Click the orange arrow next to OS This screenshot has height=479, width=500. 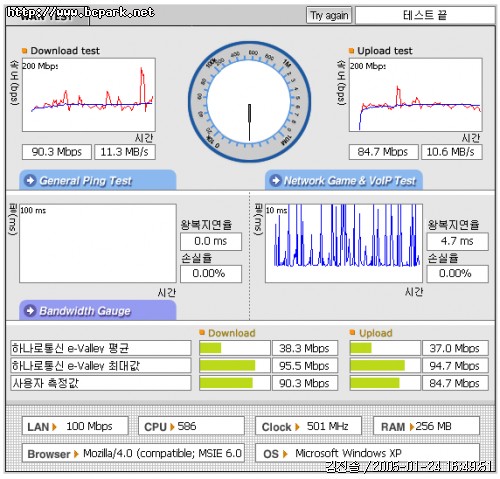[x=285, y=454]
